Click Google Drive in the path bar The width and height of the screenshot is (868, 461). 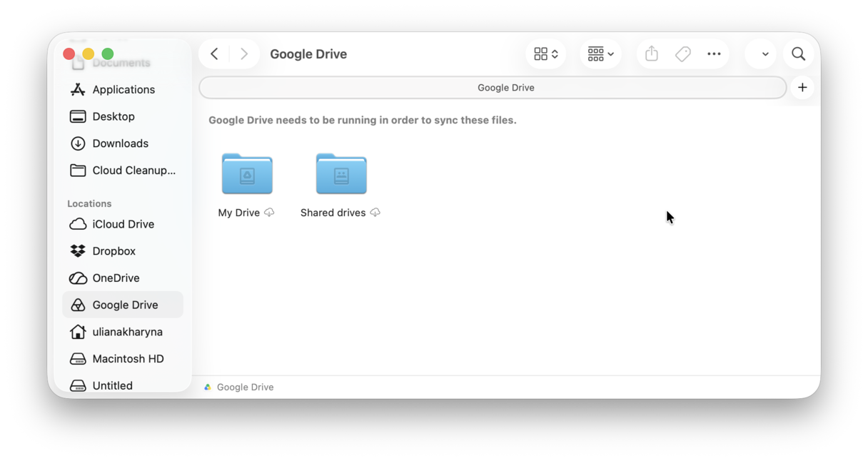pos(238,387)
